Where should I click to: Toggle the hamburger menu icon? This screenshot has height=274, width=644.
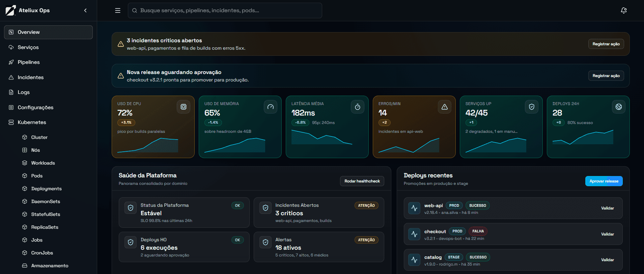[118, 10]
